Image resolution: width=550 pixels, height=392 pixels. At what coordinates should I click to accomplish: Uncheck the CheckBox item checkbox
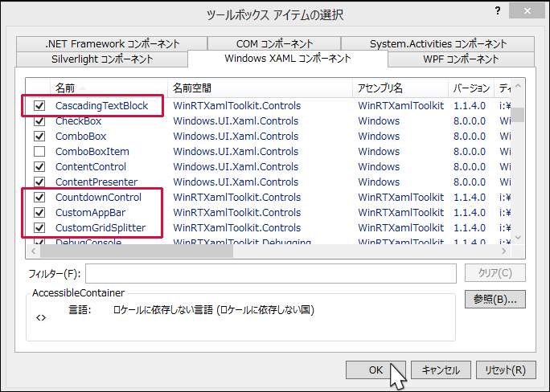(39, 120)
